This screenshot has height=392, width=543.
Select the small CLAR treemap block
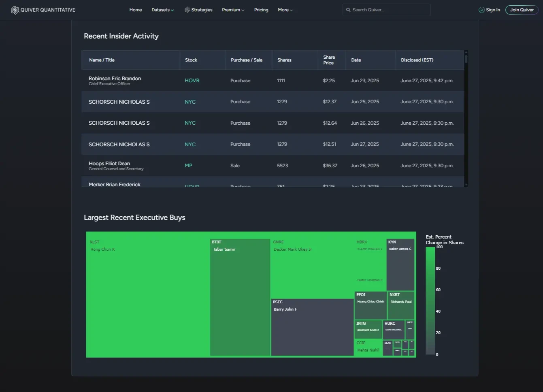[388, 348]
